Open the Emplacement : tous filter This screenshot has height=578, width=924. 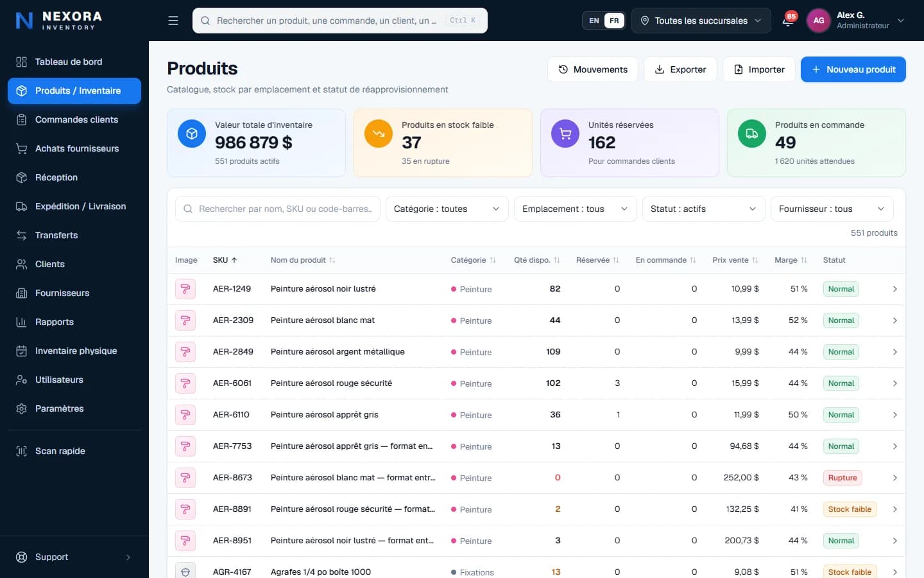575,209
